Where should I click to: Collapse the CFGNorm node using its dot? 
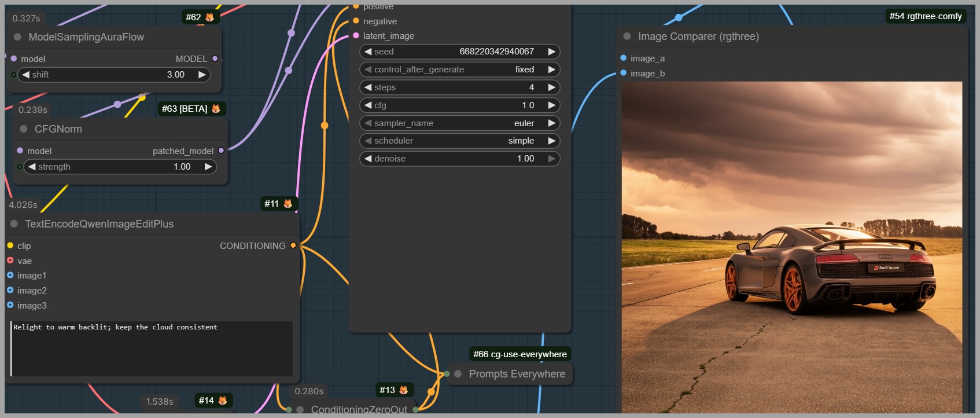tap(24, 129)
